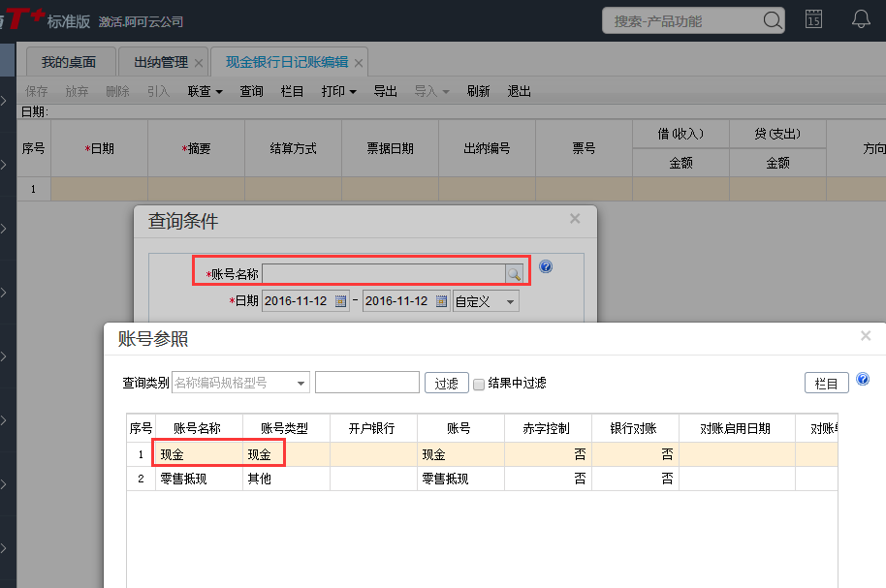Image resolution: width=886 pixels, height=588 pixels.
Task: Open the start date calendar picker
Action: point(341,301)
